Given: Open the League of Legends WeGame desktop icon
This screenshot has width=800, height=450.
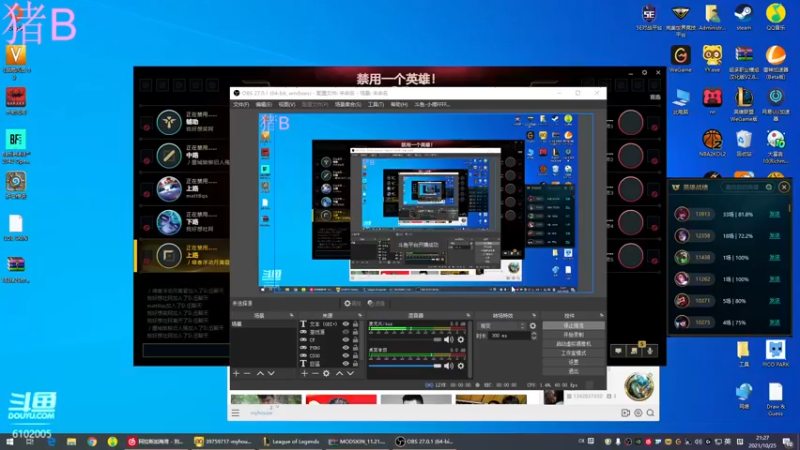Looking at the screenshot, I should pos(744,104).
